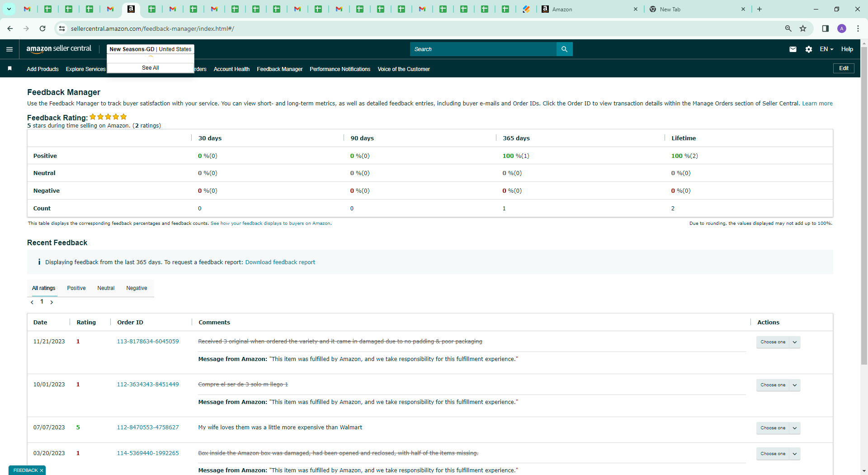
Task: Close the FEEDBACK widget with X
Action: coord(42,470)
